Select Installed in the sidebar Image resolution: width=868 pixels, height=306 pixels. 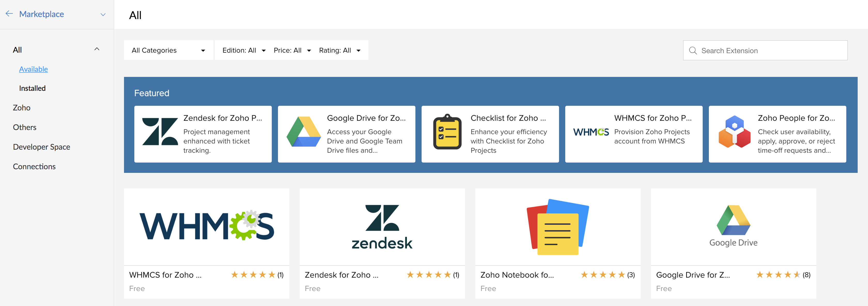32,88
